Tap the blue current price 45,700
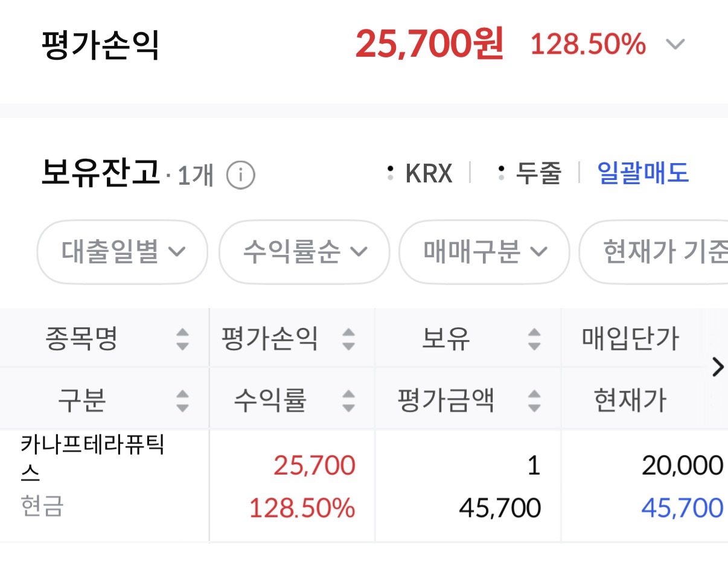This screenshot has height=587, width=728. click(682, 508)
